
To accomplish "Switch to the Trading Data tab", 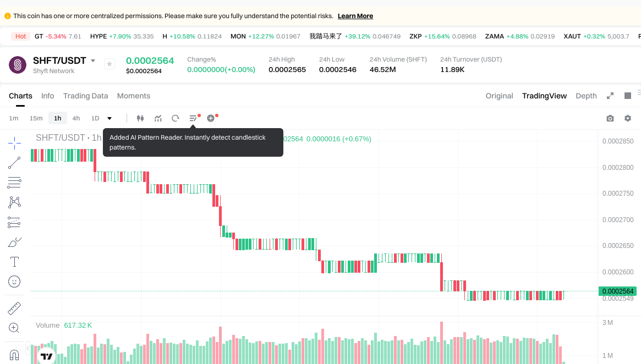I will point(85,96).
